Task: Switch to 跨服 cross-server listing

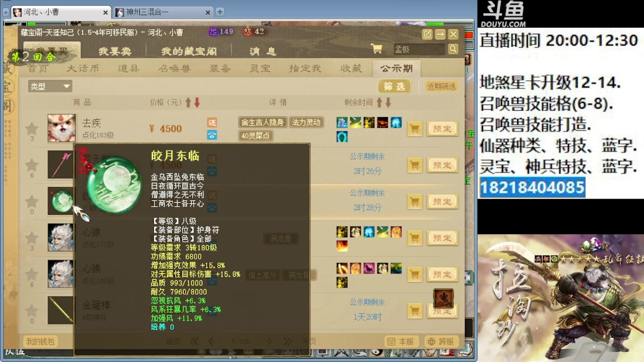Action: click(x=442, y=341)
